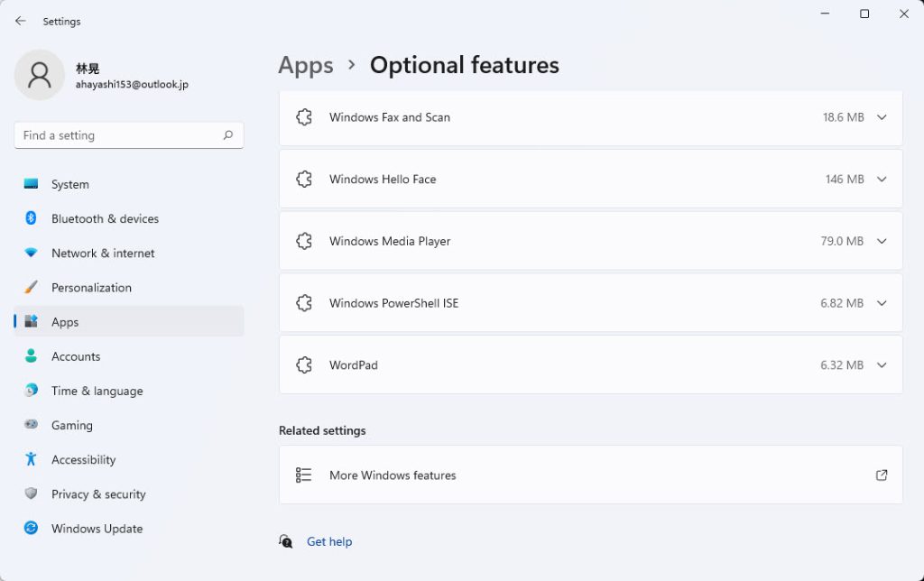Viewport: 924px width, 581px height.
Task: Open Privacy & security category
Action: 128,493
